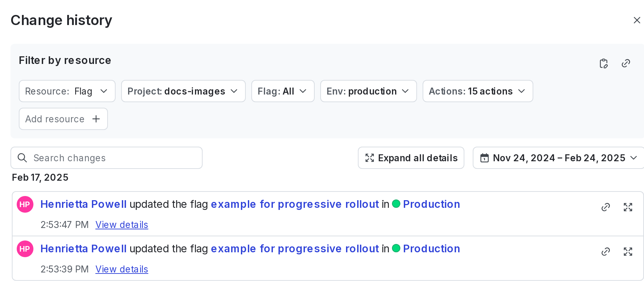
Task: Click the Expand all details button
Action: (411, 158)
